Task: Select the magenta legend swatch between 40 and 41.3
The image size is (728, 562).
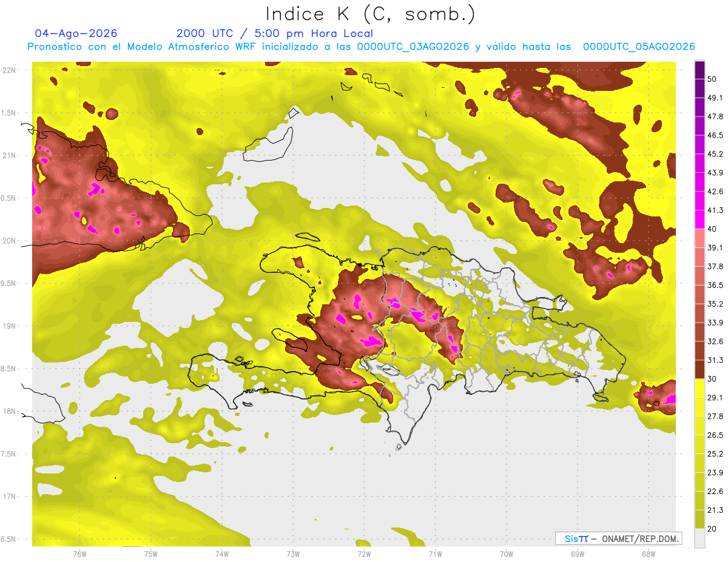Action: click(699, 219)
